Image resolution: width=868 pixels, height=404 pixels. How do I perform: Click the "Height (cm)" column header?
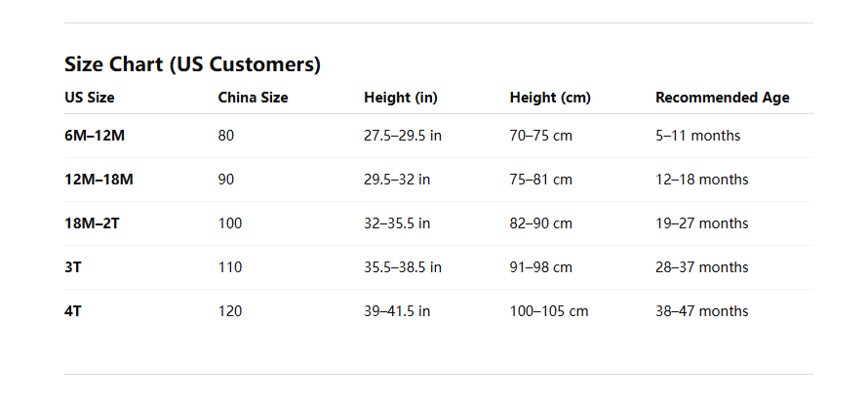point(550,98)
